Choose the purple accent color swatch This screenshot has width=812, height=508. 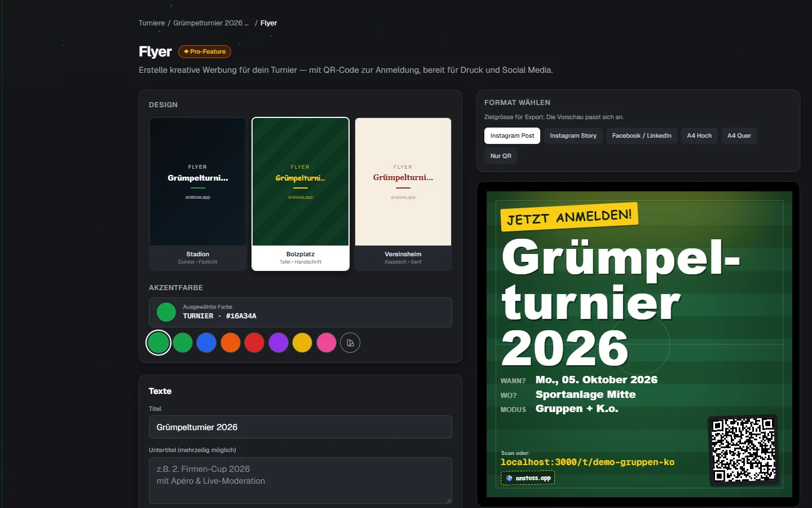(x=279, y=343)
